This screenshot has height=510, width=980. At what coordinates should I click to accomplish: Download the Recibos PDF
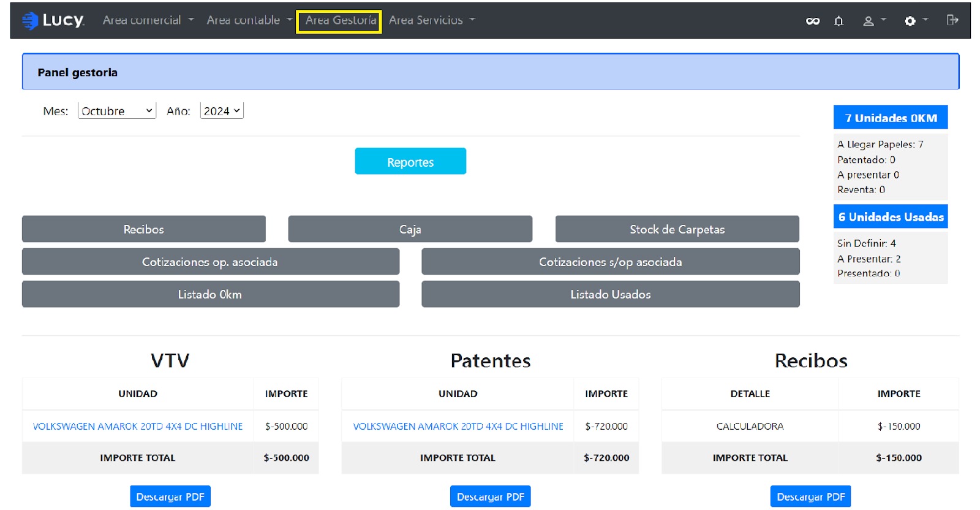click(x=811, y=497)
